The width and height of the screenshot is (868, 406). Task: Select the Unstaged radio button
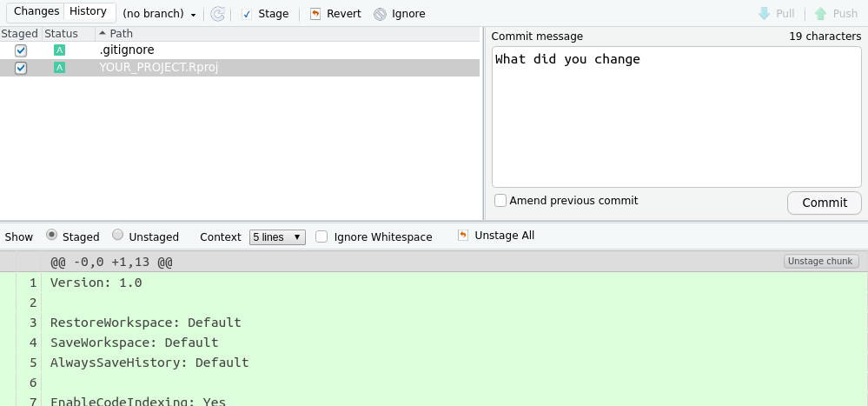coord(118,235)
